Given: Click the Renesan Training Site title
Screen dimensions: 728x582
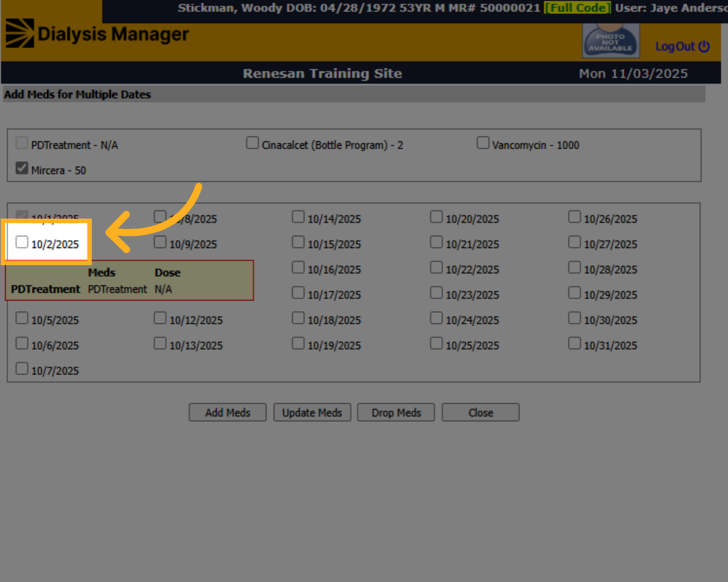Looking at the screenshot, I should 322,73.
